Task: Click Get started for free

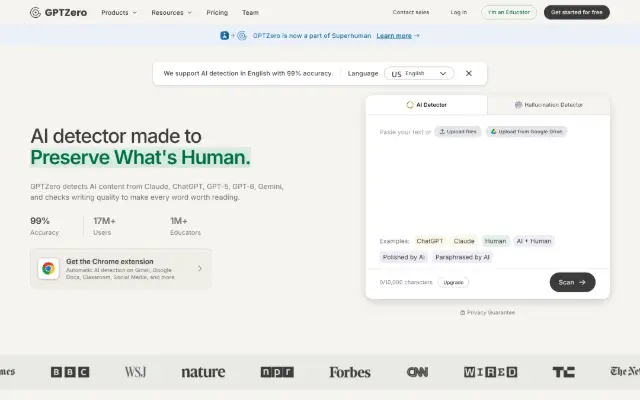Action: click(576, 12)
